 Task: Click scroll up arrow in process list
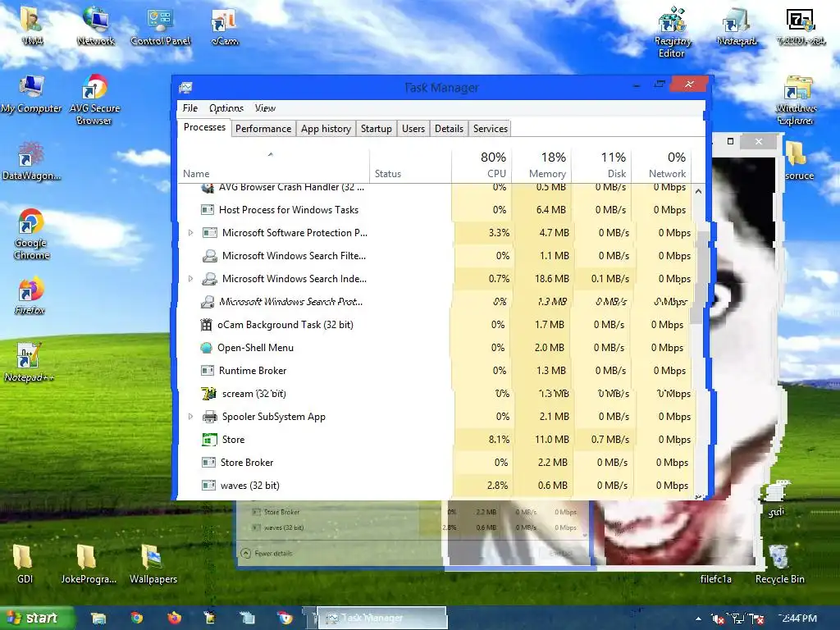698,191
